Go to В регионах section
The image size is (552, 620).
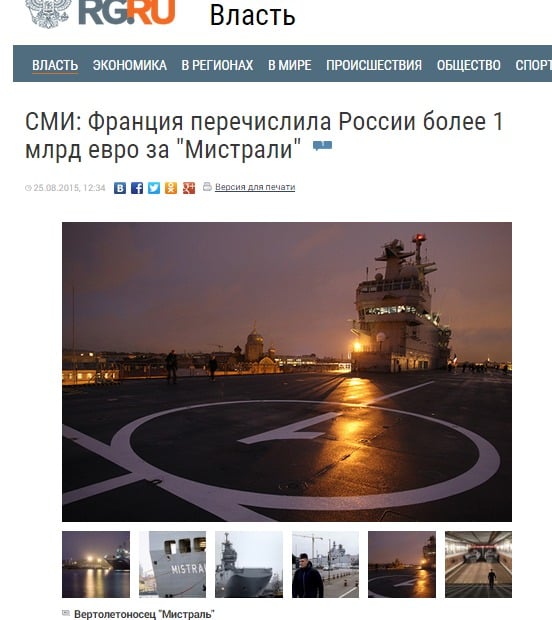coord(217,65)
